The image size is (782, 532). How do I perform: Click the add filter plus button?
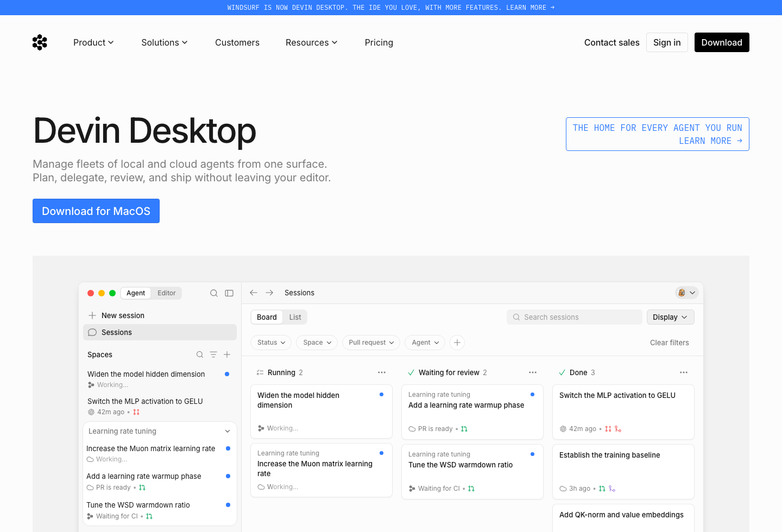[457, 343]
